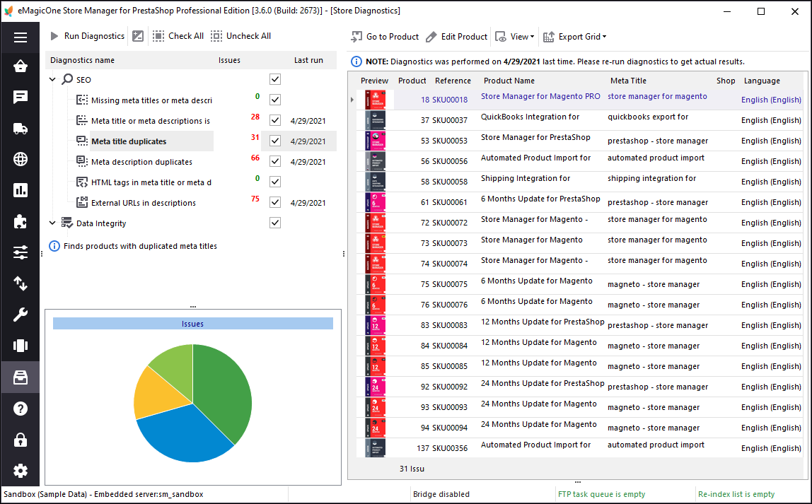Sort by Last run column header

[x=308, y=60]
